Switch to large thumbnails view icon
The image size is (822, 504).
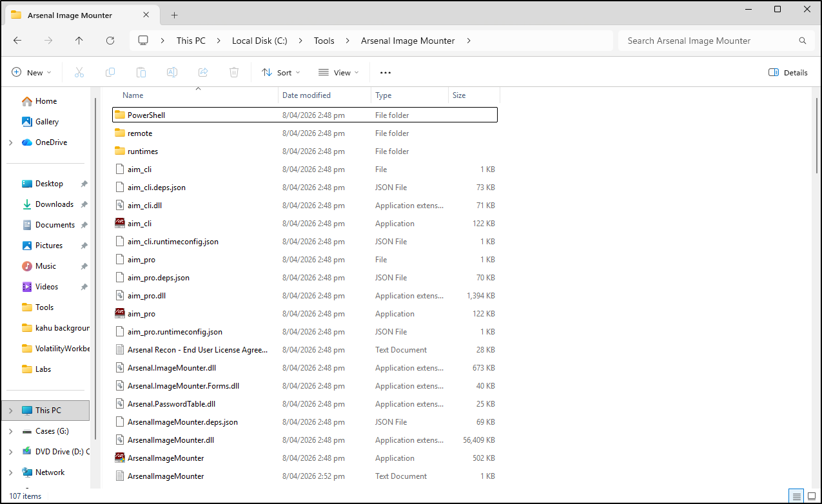(x=812, y=496)
